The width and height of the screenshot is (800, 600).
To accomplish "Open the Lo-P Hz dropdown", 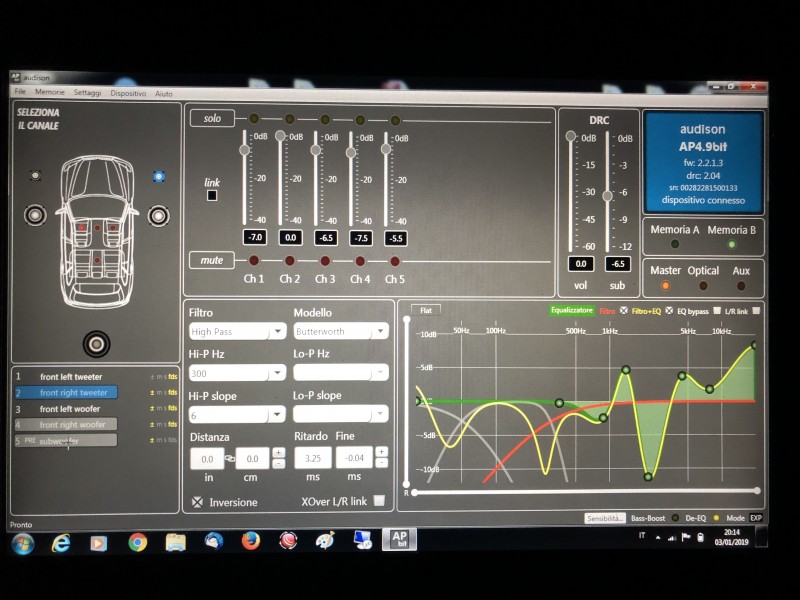I will coord(341,372).
